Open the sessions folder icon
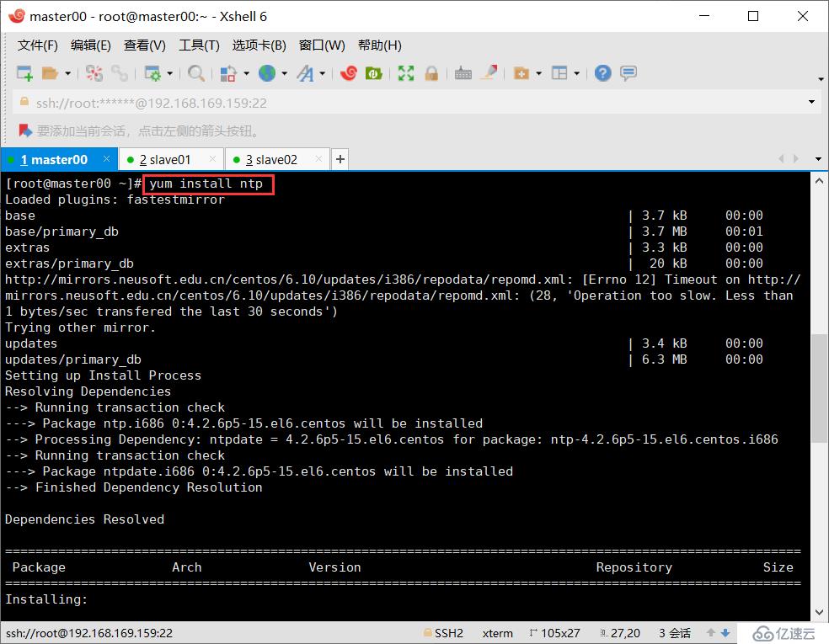829x644 pixels. tap(50, 73)
